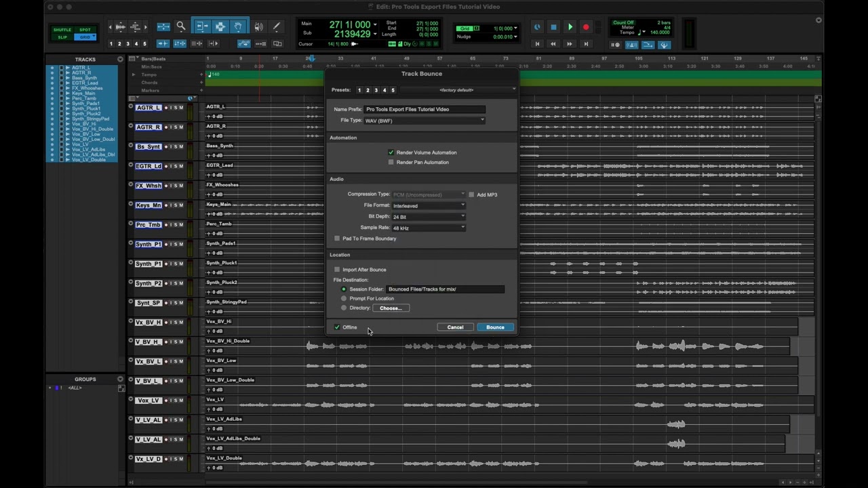Click the Name Prefix input field

pos(425,109)
